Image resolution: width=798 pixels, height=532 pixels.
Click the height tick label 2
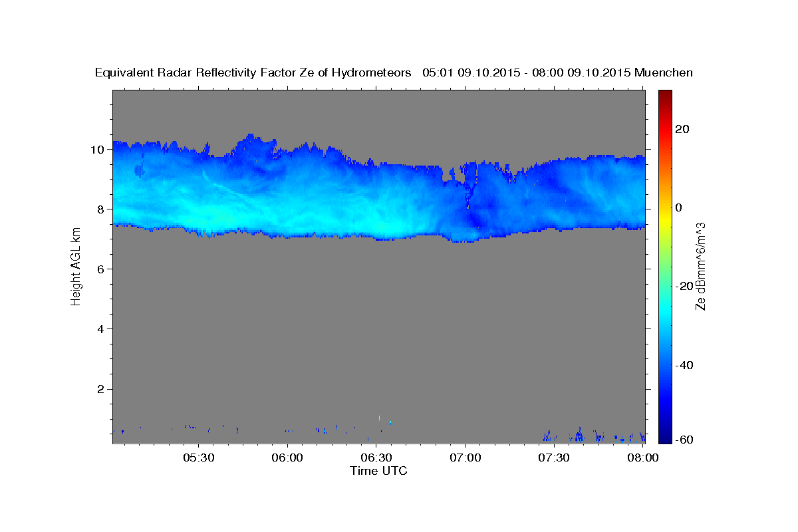101,389
